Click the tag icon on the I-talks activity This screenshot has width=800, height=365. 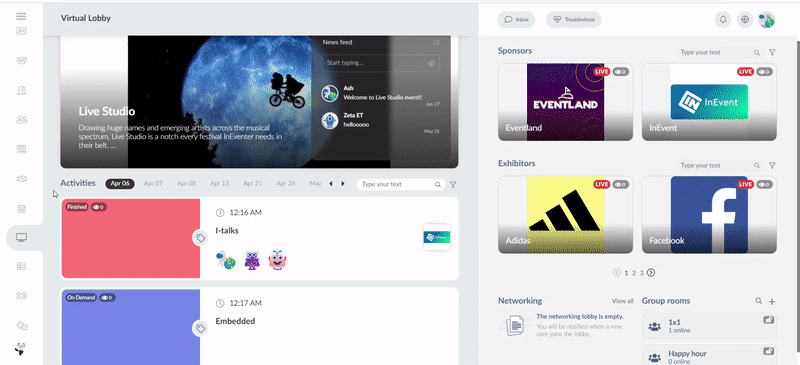[x=201, y=238]
